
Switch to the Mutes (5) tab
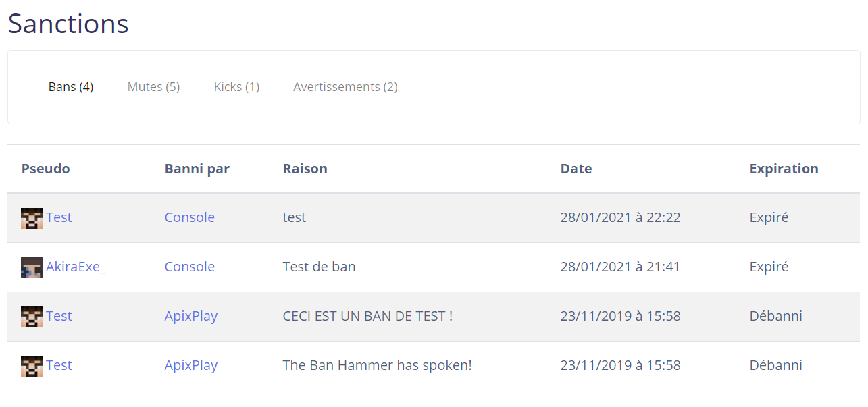pyautogui.click(x=153, y=87)
